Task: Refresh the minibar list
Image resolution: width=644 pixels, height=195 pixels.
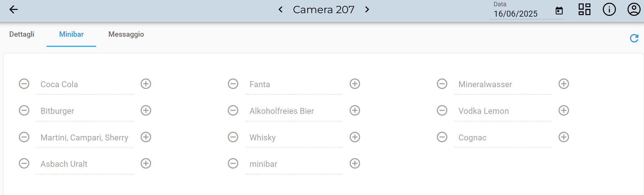Action: tap(634, 38)
